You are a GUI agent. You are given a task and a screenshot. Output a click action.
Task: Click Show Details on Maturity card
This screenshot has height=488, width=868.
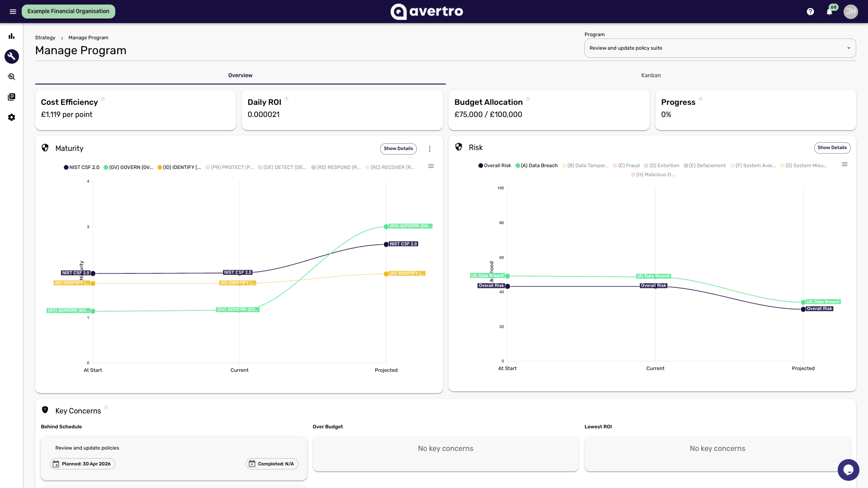pos(398,149)
